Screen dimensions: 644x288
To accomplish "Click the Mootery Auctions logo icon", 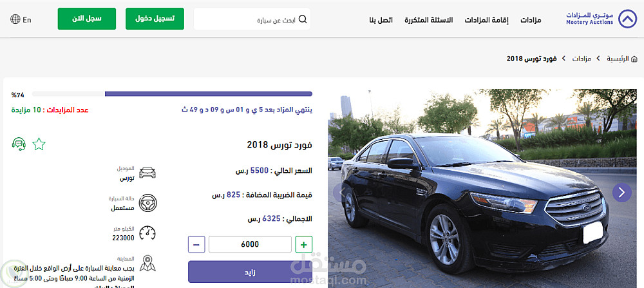I will pyautogui.click(x=627, y=19).
